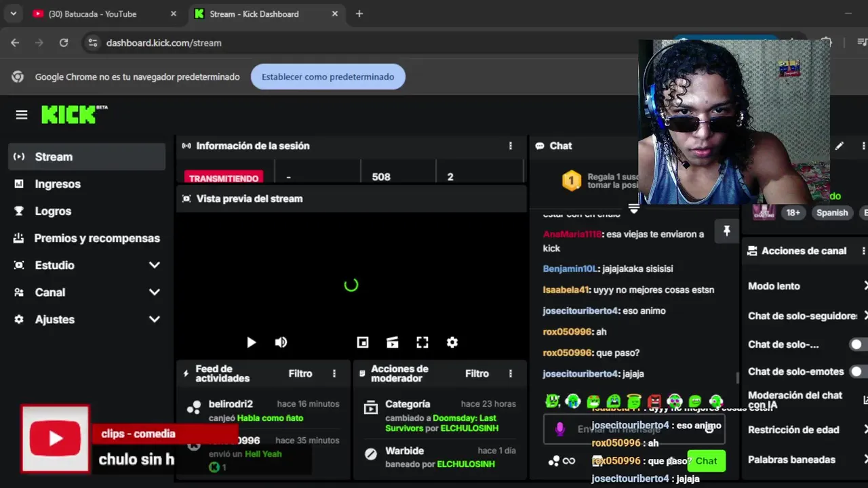Play the stream preview
The width and height of the screenshot is (868, 488).
coord(252,342)
